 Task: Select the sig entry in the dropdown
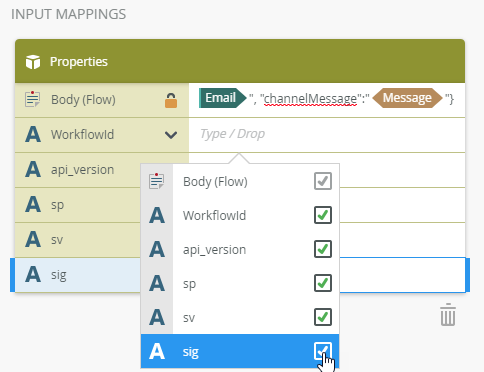click(240, 351)
